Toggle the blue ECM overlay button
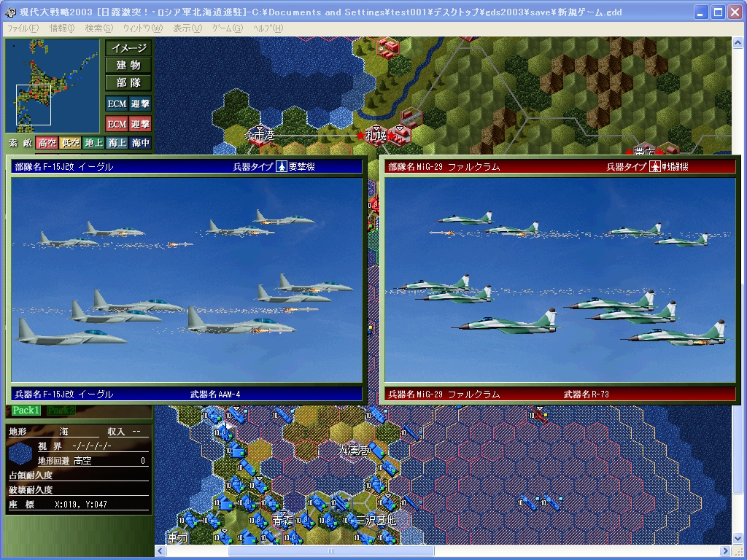 click(117, 104)
